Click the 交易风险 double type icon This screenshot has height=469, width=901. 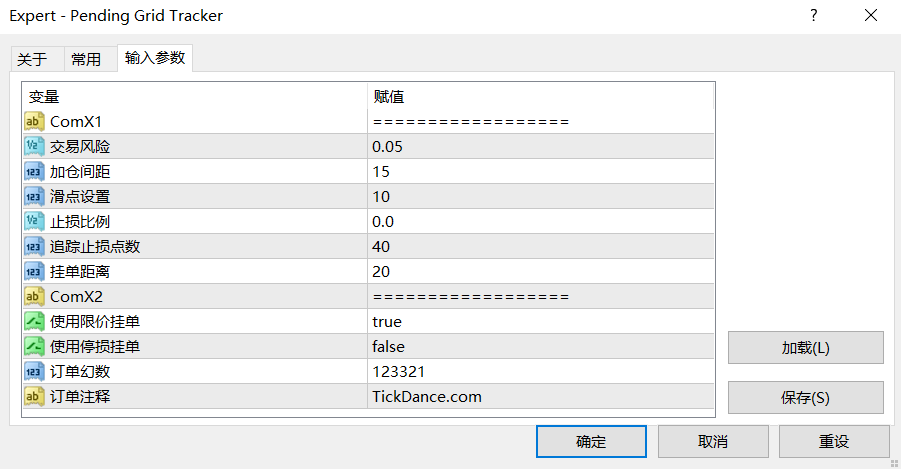click(x=33, y=147)
